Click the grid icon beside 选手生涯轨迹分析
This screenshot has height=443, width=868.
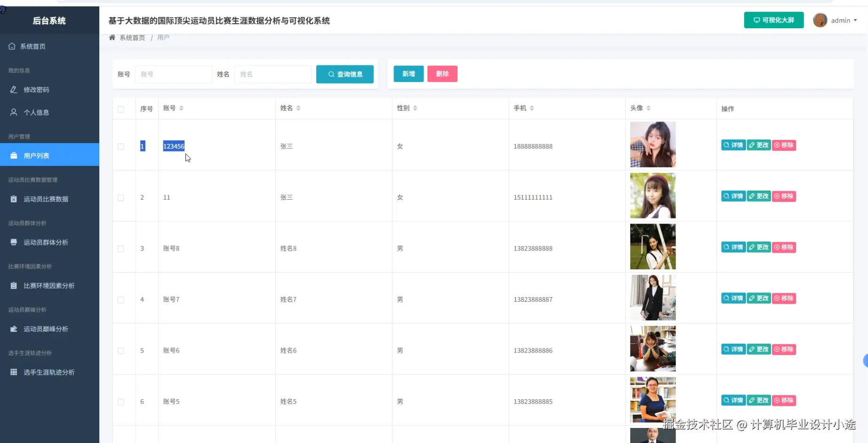click(x=14, y=372)
